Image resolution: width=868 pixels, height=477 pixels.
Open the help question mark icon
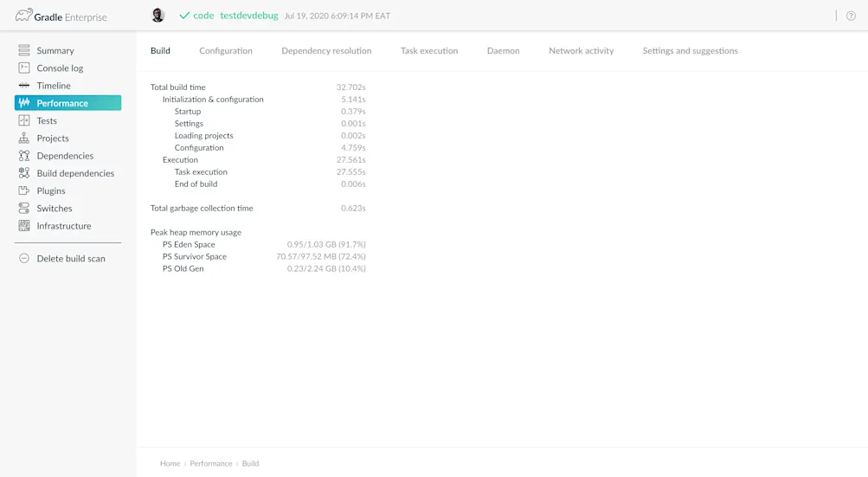click(851, 16)
